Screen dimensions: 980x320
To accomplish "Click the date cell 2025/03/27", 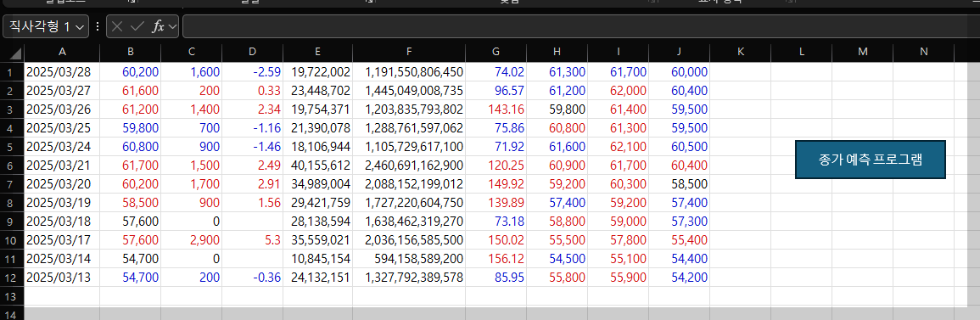I will pyautogui.click(x=62, y=91).
